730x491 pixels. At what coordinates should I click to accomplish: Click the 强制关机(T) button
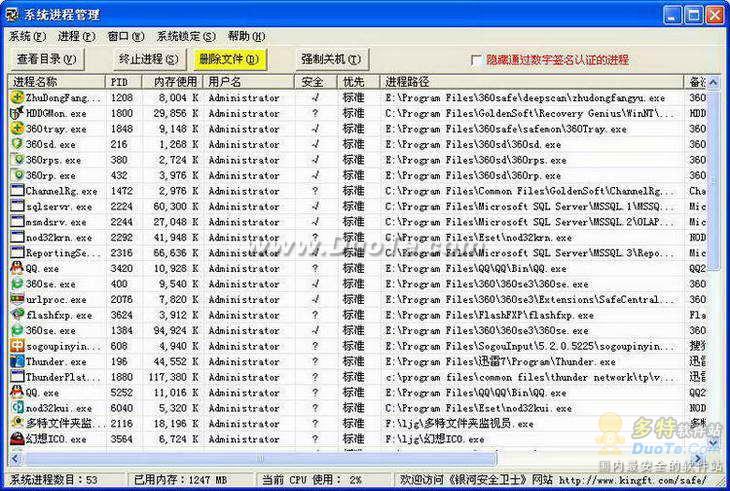(331, 59)
